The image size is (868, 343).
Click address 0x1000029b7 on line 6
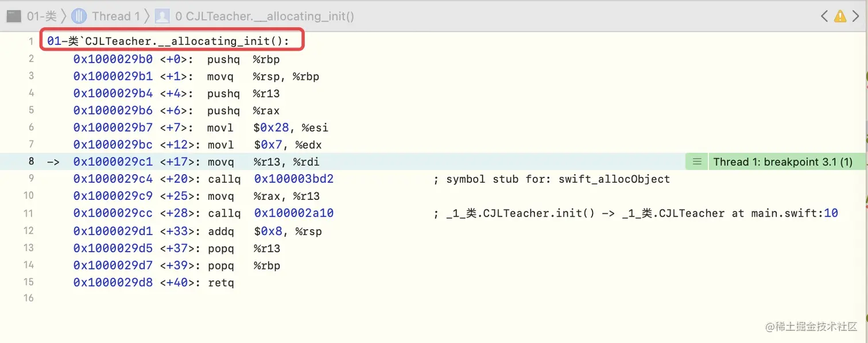click(113, 128)
